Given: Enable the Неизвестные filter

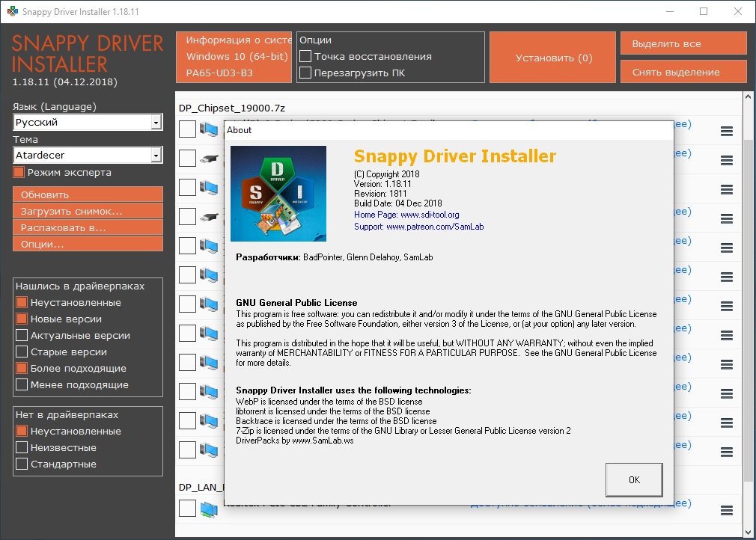Looking at the screenshot, I should pos(22,447).
